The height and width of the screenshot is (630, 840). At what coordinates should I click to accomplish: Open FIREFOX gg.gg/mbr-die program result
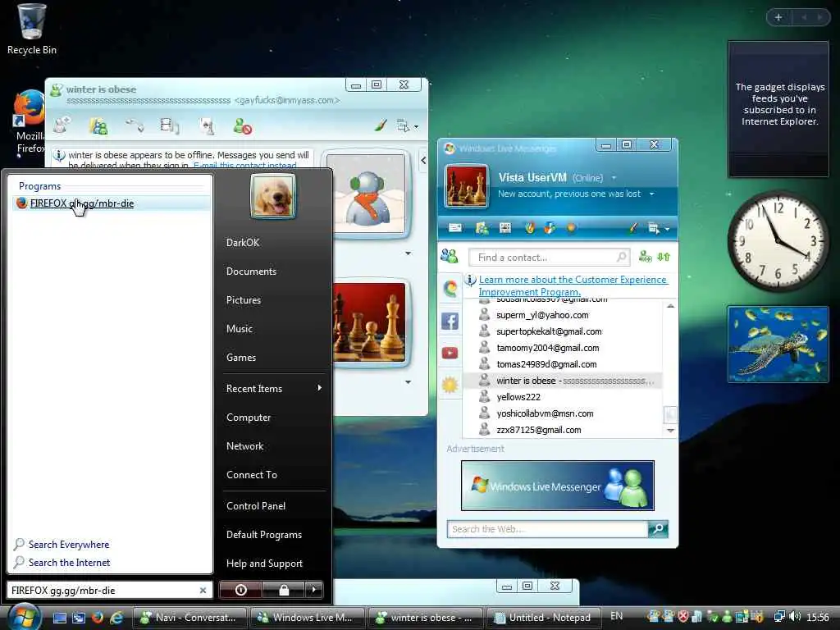click(x=111, y=203)
